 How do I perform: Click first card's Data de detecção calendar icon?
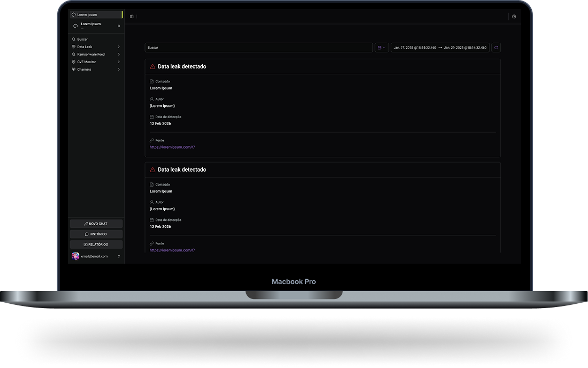tap(151, 117)
